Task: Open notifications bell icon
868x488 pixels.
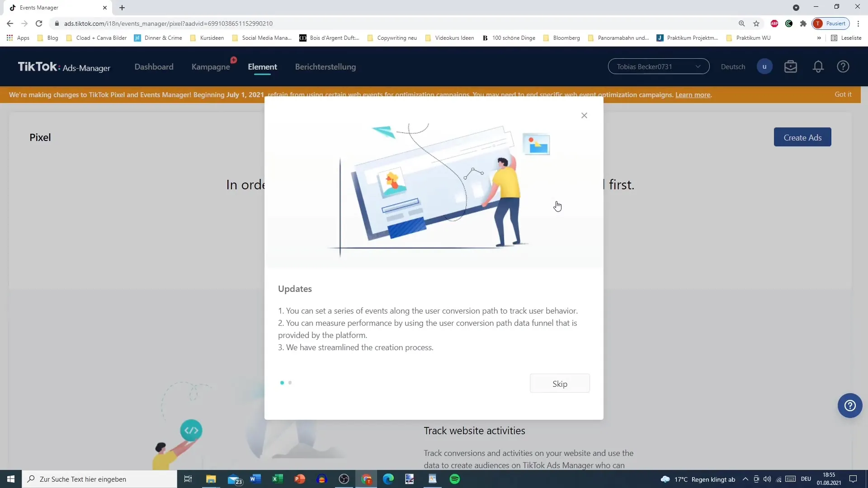Action: 818,66
